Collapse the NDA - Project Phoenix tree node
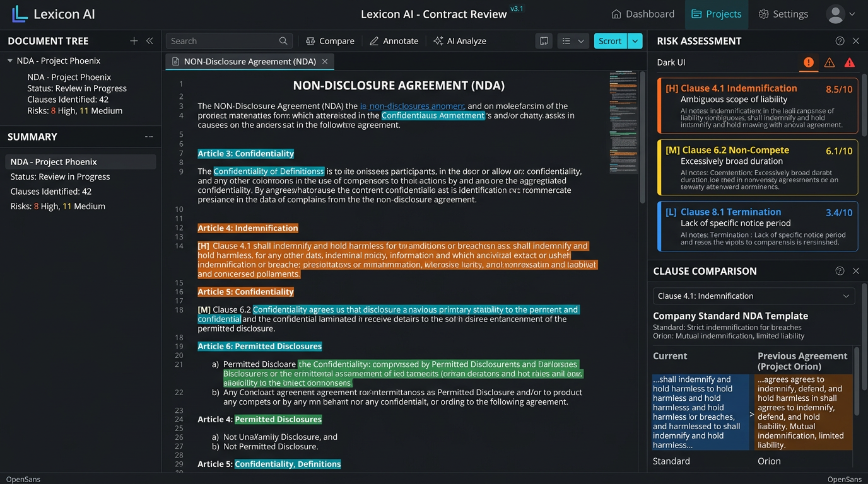Screen dimensions: 868x484 tap(11, 61)
